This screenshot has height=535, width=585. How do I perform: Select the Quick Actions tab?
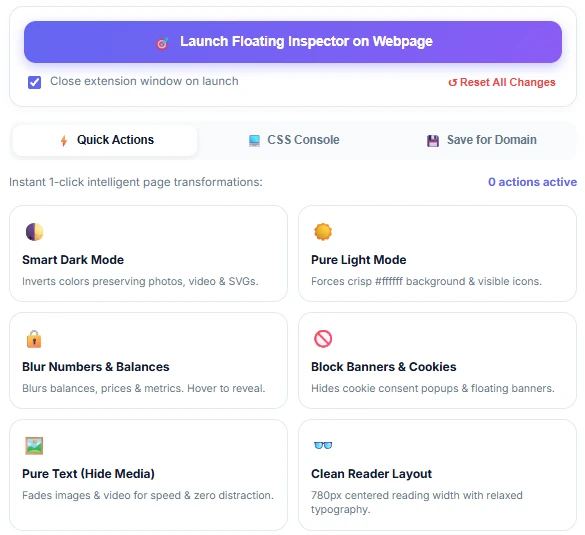tap(105, 140)
